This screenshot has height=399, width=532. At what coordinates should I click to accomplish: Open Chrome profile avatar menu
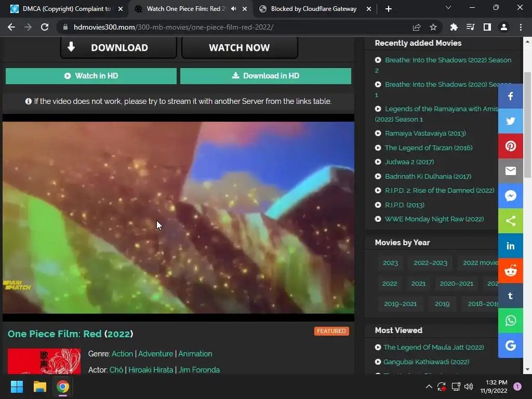(504, 27)
